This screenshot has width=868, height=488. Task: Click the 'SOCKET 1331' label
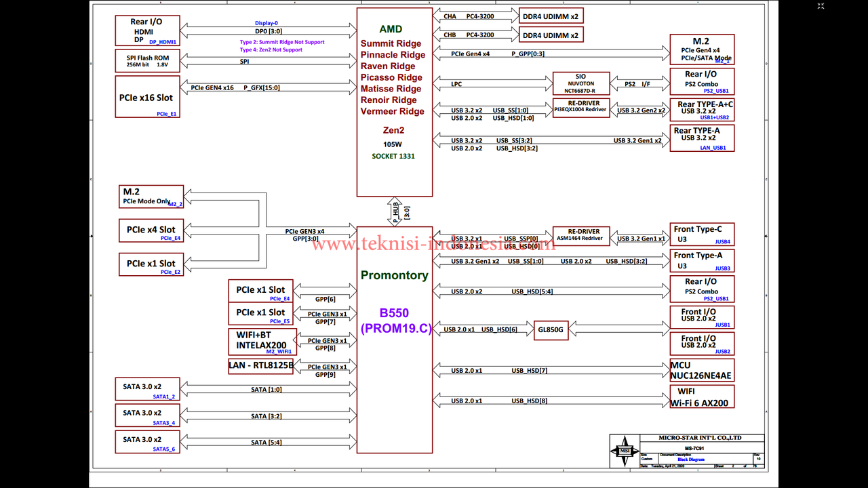pyautogui.click(x=393, y=156)
